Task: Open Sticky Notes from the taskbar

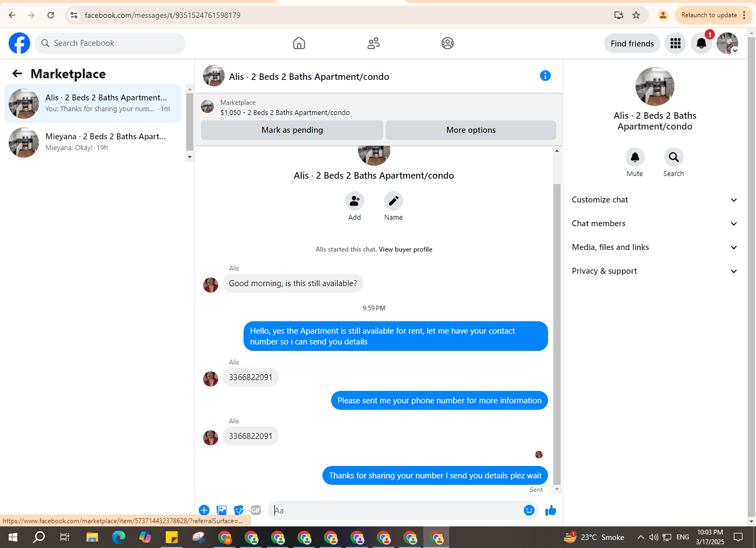Action: pyautogui.click(x=172, y=537)
